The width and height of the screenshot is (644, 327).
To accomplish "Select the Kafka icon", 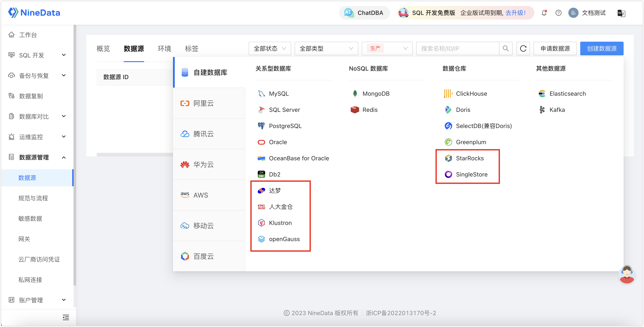I will 542,110.
